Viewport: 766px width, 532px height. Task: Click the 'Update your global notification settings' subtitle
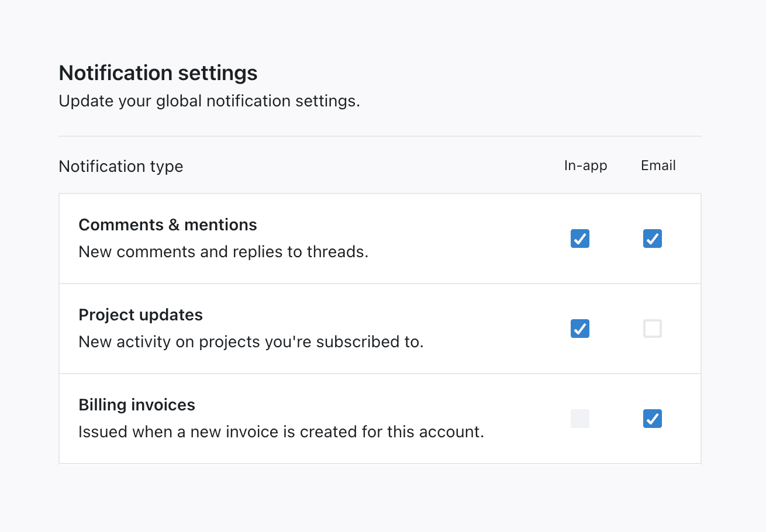click(x=209, y=101)
